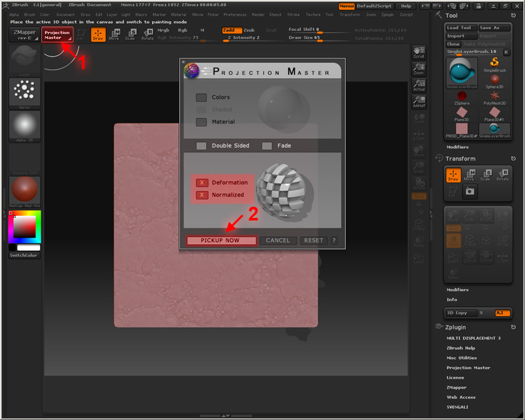
Task: Open the Alpha 35 selector
Action: coord(24,126)
